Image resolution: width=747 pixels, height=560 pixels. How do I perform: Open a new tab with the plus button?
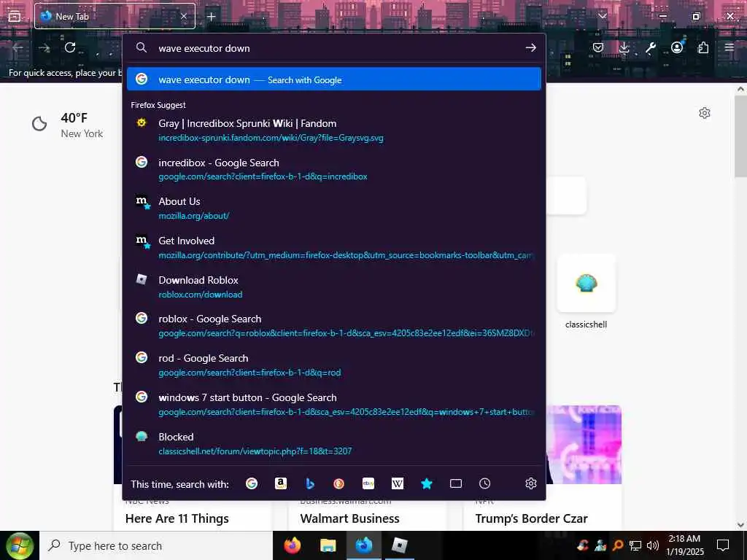pyautogui.click(x=211, y=16)
